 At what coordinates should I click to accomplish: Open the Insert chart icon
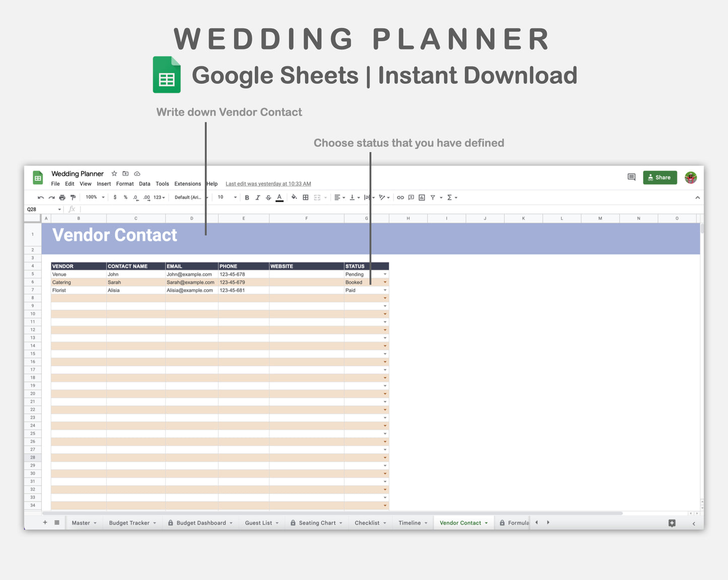tap(422, 197)
